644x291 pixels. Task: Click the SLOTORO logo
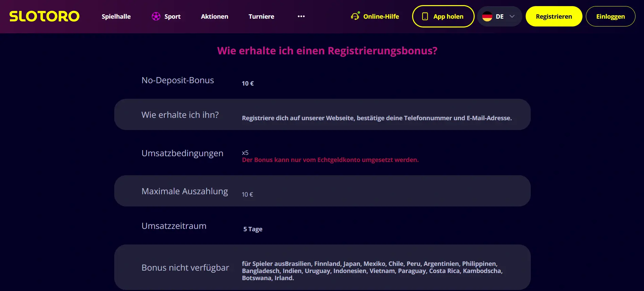44,16
